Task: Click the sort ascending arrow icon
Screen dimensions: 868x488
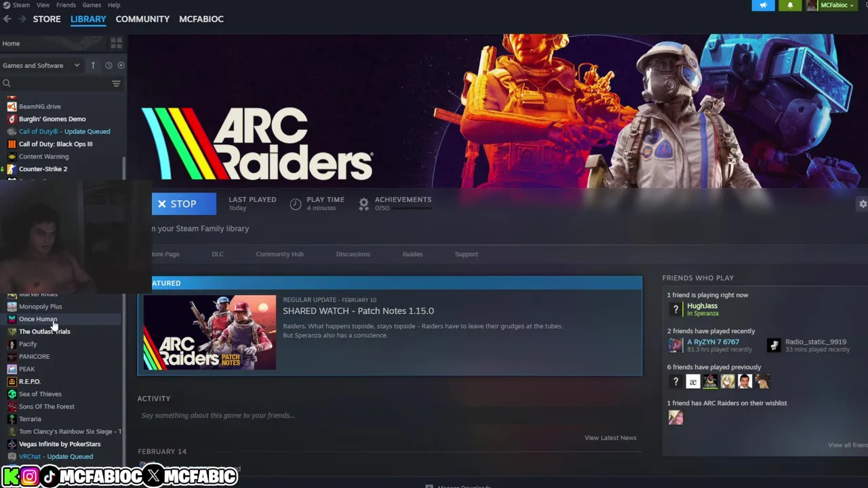Action: pos(93,65)
